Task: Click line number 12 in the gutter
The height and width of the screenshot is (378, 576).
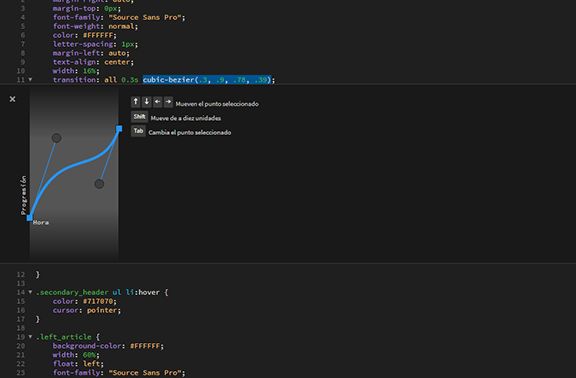Action: (21, 274)
